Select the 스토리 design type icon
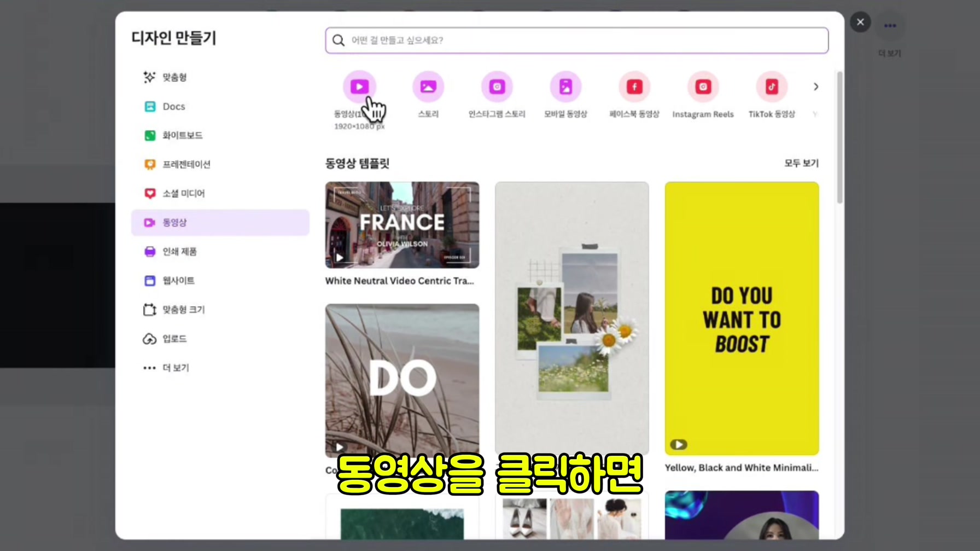This screenshot has width=980, height=551. 428,86
